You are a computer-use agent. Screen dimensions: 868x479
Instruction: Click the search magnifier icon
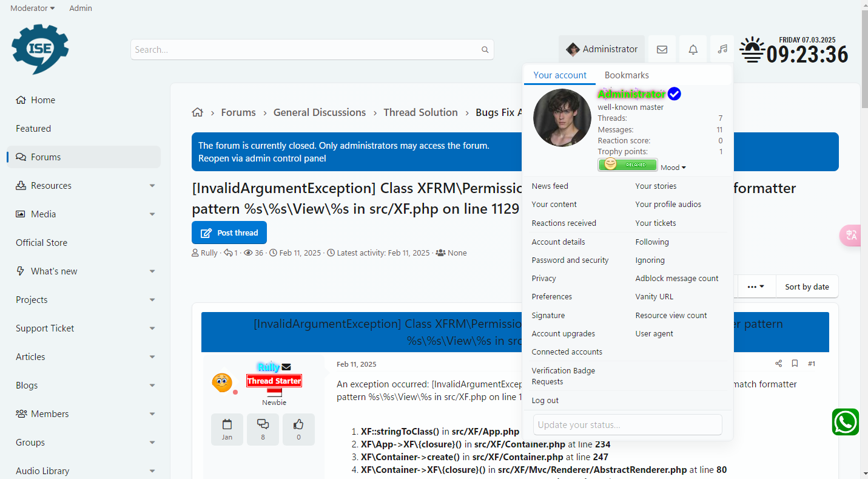(x=485, y=50)
